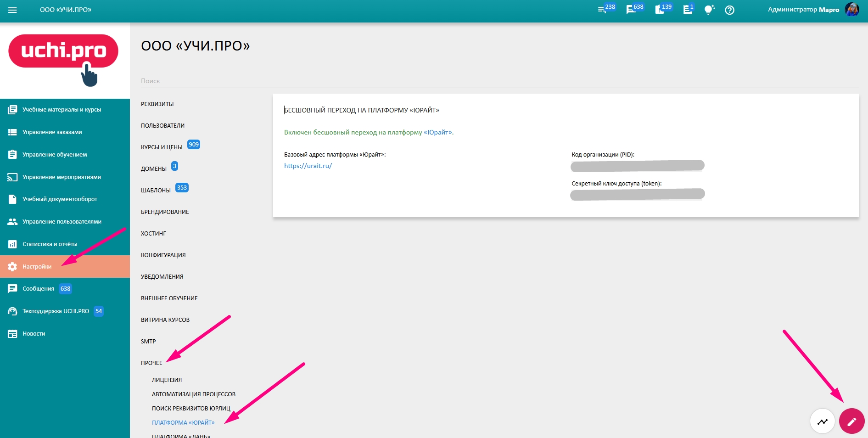Open the ДОМЕНЫ settings section

tap(154, 169)
